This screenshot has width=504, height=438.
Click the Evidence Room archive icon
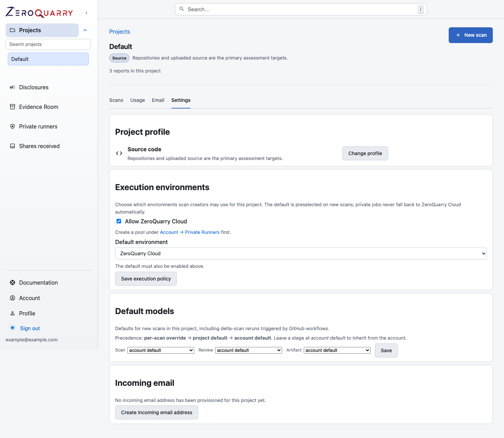click(x=13, y=107)
